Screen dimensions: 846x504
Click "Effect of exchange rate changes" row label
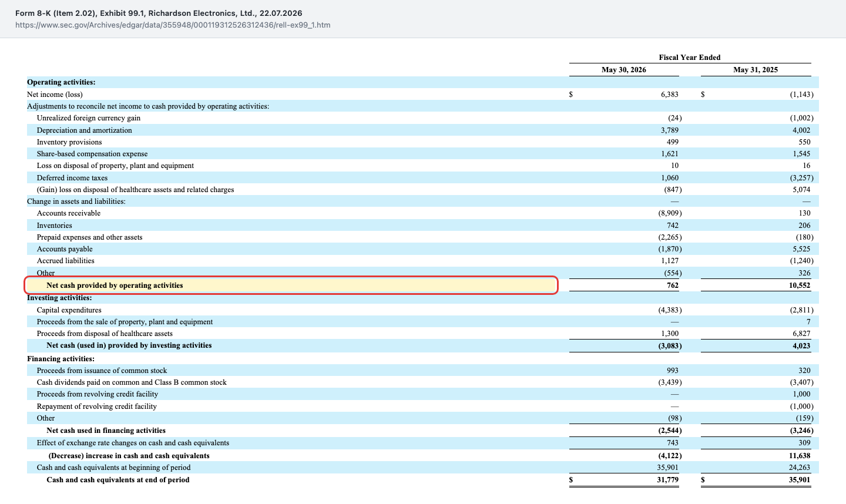(133, 443)
